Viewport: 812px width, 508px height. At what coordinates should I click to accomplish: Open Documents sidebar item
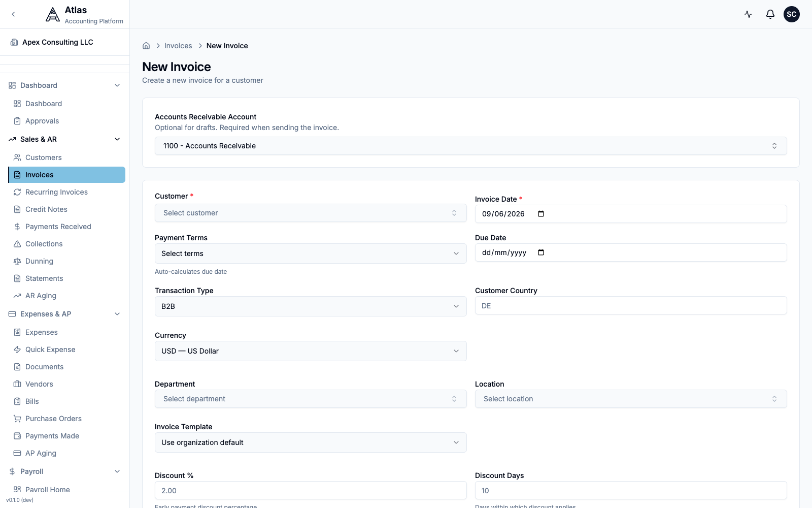tap(66, 367)
